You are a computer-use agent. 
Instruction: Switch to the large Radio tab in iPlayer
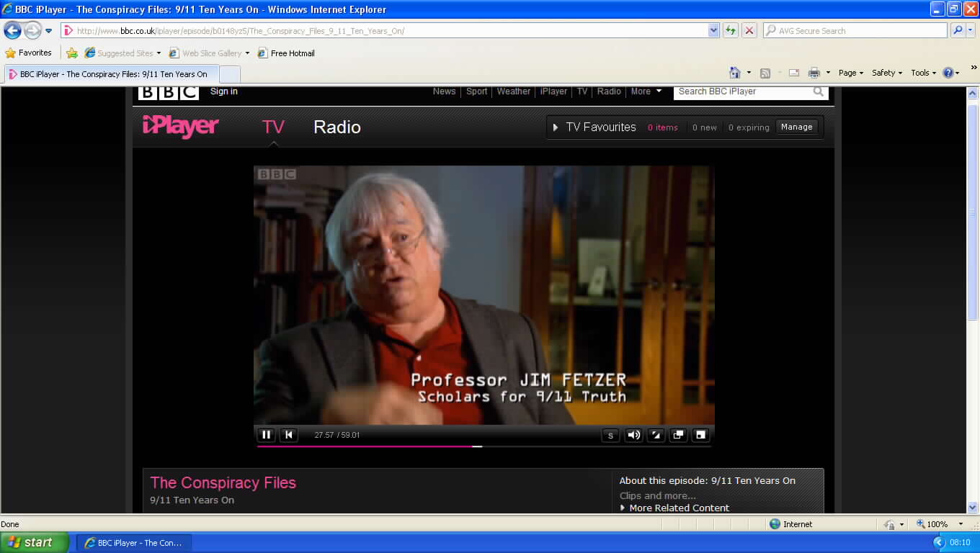coord(337,127)
